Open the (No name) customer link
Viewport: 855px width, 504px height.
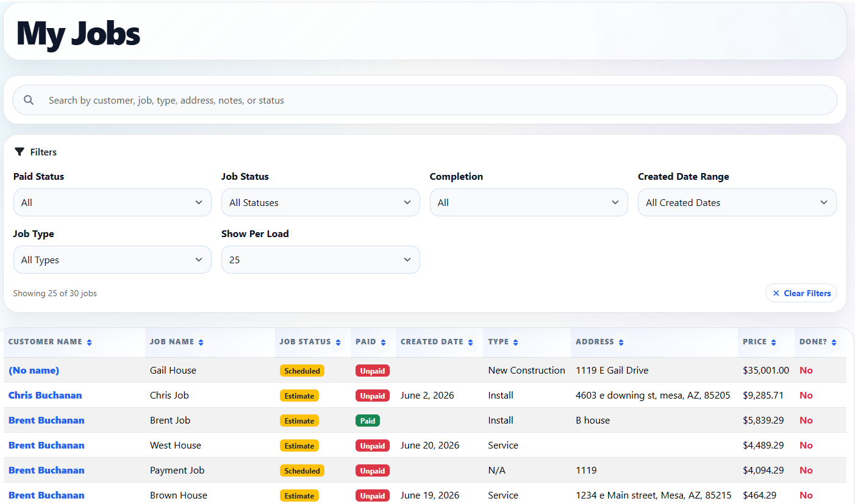tap(34, 371)
